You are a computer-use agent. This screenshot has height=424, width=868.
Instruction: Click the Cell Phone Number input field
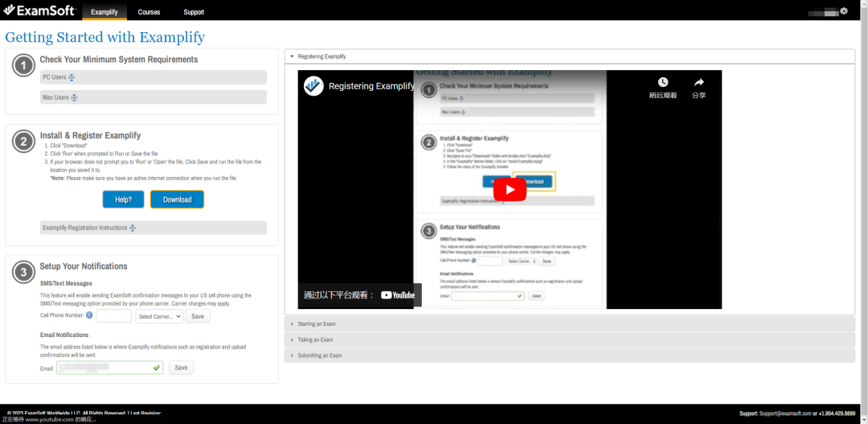(x=113, y=316)
